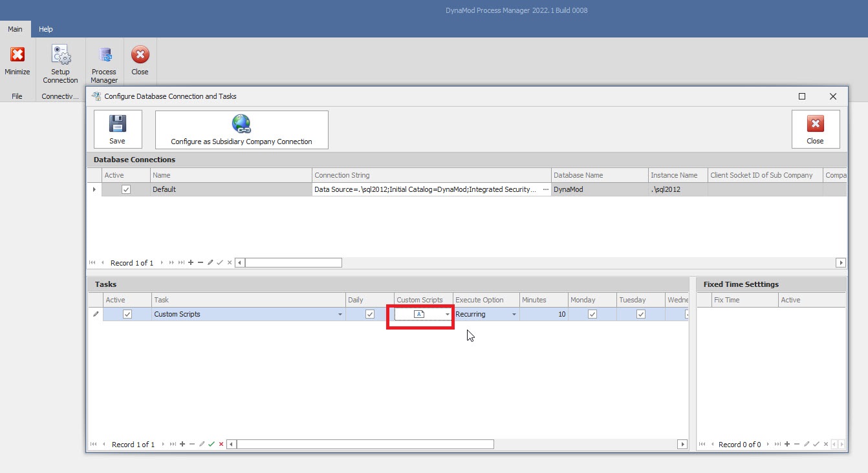Screen dimensions: 868x473
Task: Select the Default row indicator arrow
Action: click(x=95, y=189)
